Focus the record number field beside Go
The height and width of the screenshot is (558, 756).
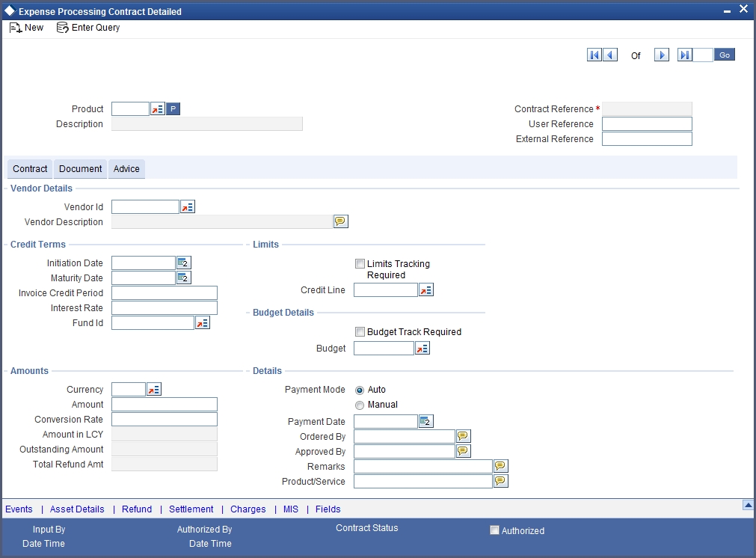click(703, 55)
